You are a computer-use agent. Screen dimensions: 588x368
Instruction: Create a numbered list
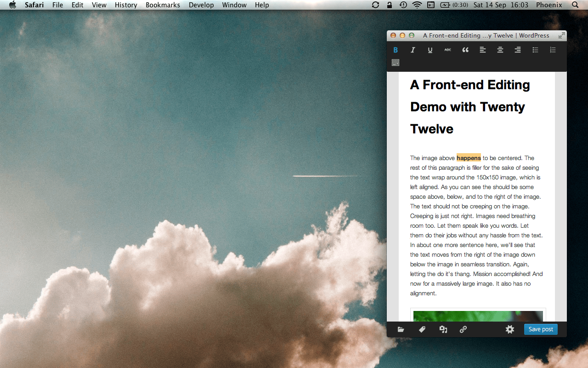tap(553, 50)
